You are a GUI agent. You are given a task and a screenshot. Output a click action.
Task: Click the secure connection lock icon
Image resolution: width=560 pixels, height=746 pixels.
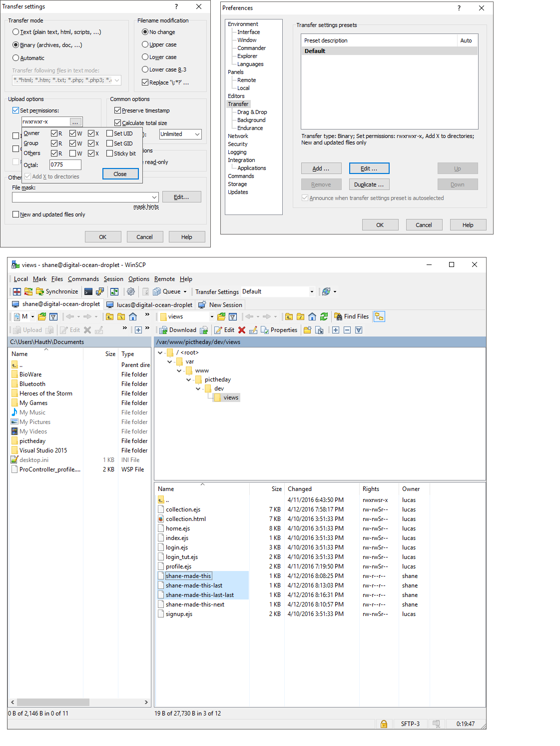[384, 723]
